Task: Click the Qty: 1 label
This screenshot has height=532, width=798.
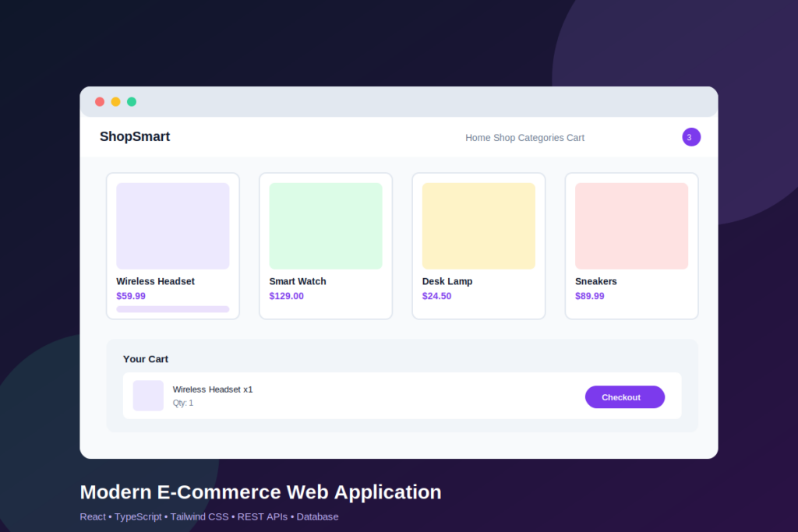Action: 182,403
